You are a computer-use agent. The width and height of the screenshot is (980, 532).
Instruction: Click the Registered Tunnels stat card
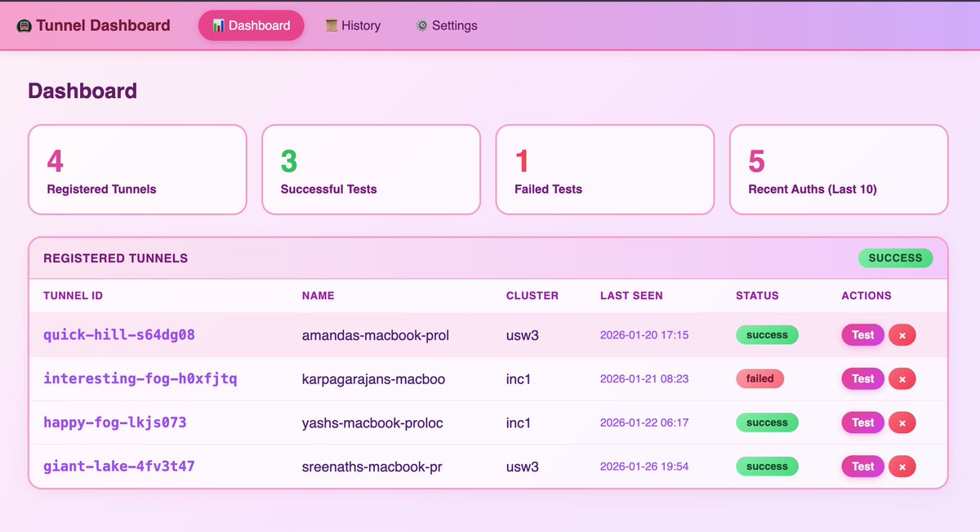137,169
